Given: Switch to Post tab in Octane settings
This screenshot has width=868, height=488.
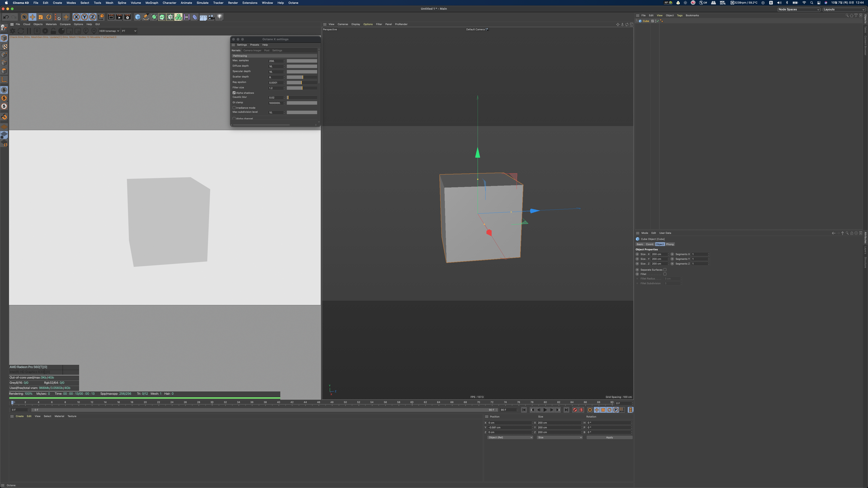Looking at the screenshot, I should [267, 51].
